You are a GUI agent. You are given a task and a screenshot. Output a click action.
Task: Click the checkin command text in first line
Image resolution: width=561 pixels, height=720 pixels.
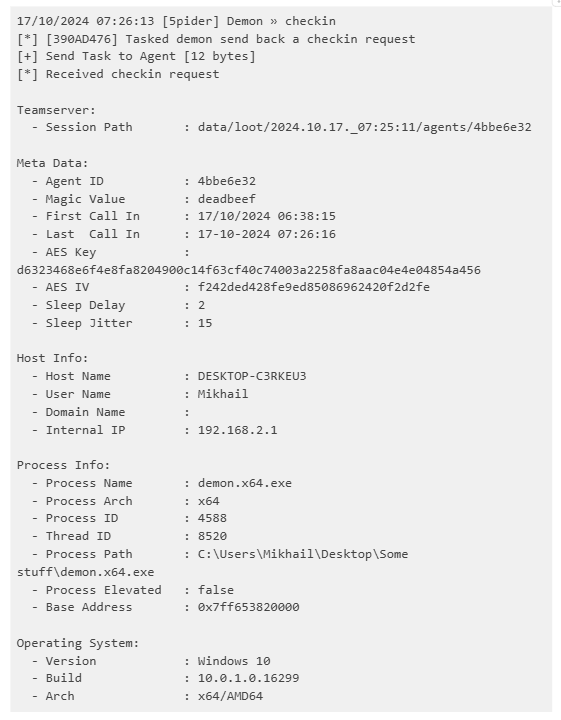coord(310,21)
